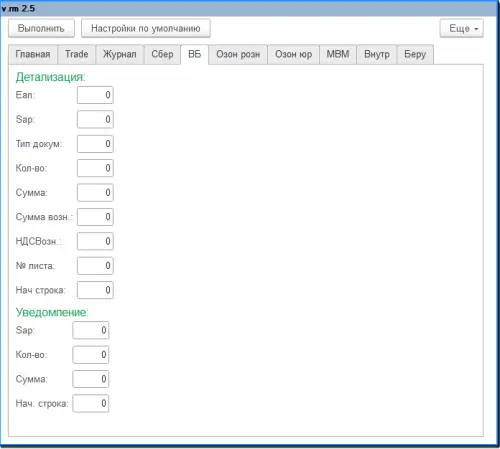This screenshot has width=500, height=449.
Task: Click the Выполнить button
Action: tap(41, 28)
